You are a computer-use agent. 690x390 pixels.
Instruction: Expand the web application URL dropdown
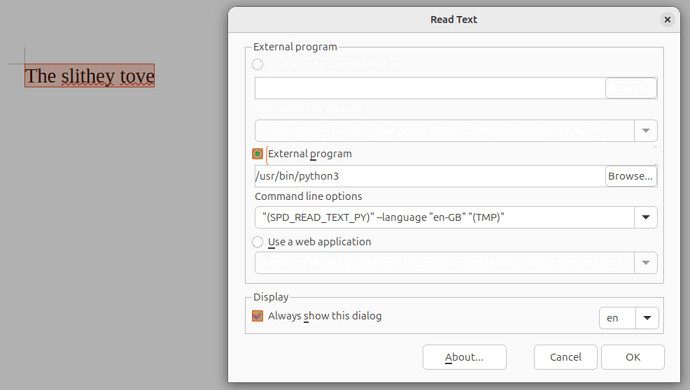pos(646,263)
